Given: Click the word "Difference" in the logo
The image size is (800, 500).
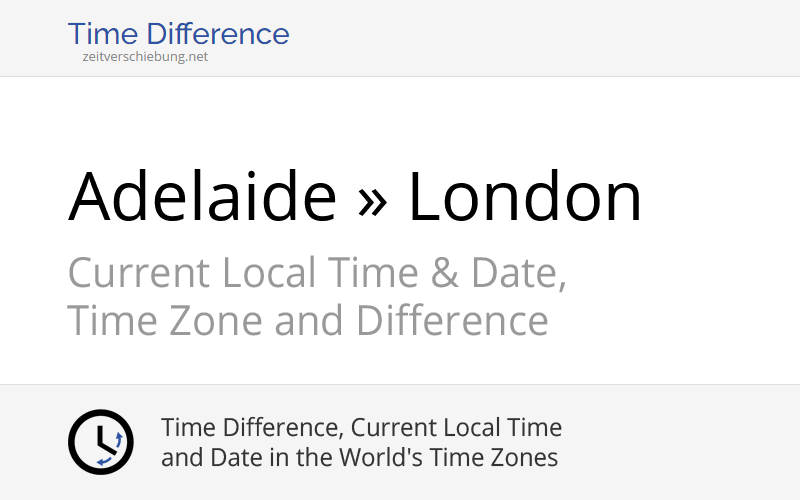Looking at the screenshot, I should [218, 34].
